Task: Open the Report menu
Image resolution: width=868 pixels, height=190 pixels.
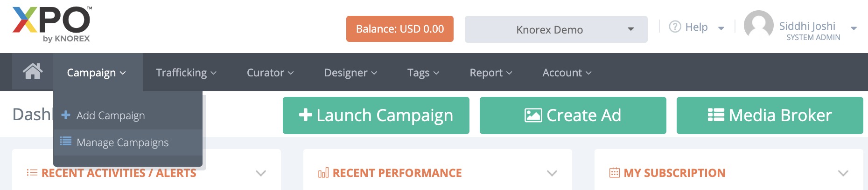Action: pyautogui.click(x=490, y=73)
